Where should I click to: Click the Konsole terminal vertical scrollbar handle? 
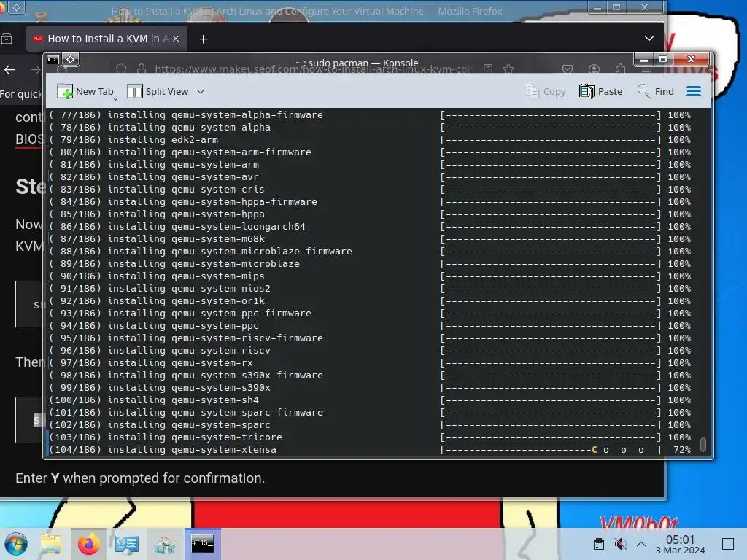point(703,444)
